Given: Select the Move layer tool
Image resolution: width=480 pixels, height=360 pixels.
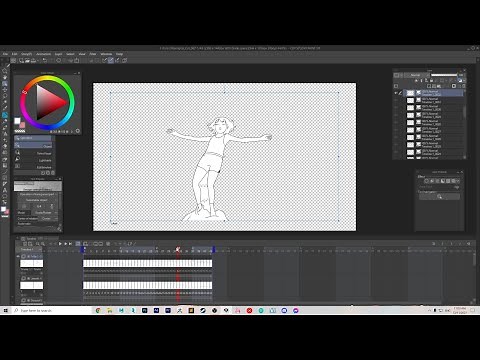Looking at the screenshot, I should click(4, 89).
